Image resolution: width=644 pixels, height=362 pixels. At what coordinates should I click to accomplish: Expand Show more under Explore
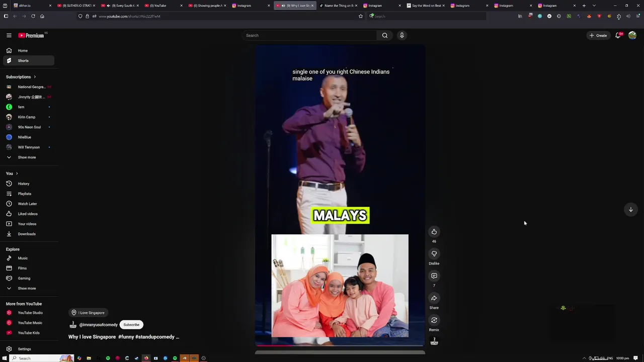tap(28, 288)
